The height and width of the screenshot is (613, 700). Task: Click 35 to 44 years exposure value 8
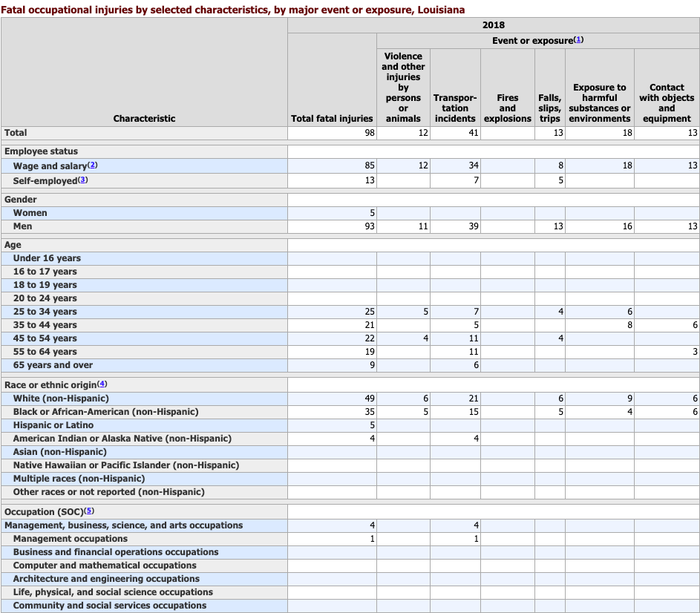click(630, 325)
